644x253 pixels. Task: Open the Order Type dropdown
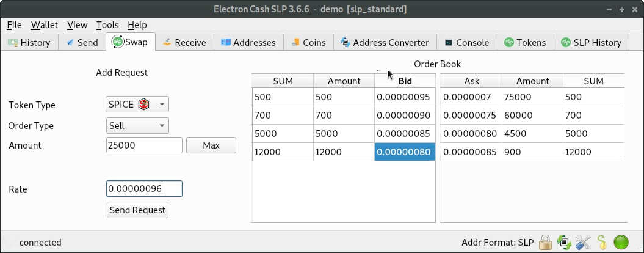point(137,125)
